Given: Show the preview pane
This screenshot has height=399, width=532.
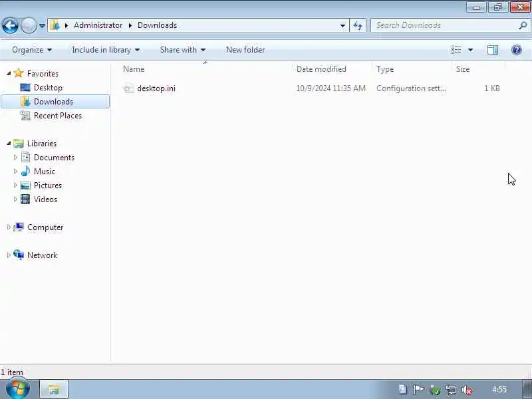Looking at the screenshot, I should [493, 50].
